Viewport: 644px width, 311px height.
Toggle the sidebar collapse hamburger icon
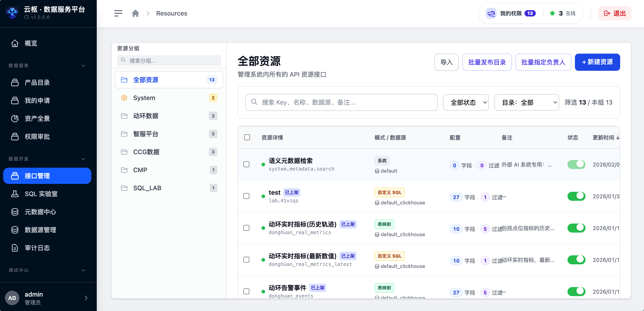pos(118,13)
